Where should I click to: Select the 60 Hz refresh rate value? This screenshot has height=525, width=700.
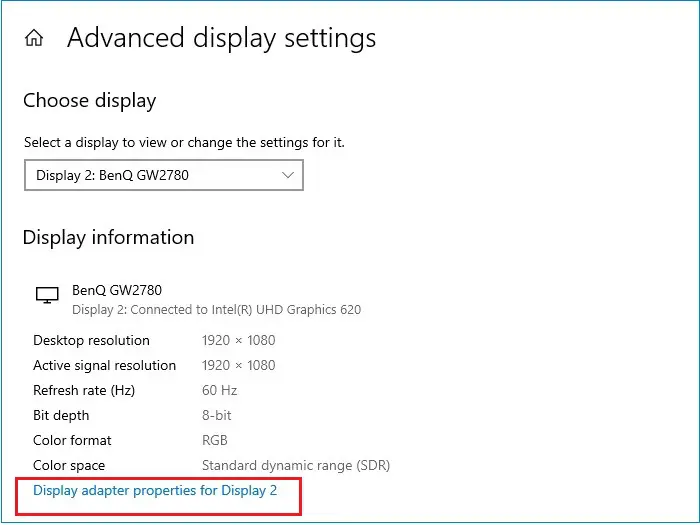219,390
